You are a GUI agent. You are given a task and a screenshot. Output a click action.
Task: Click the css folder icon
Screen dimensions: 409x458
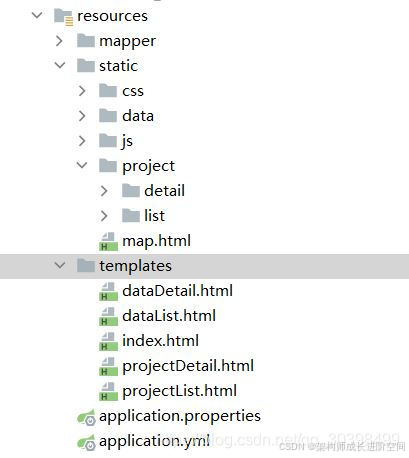108,90
